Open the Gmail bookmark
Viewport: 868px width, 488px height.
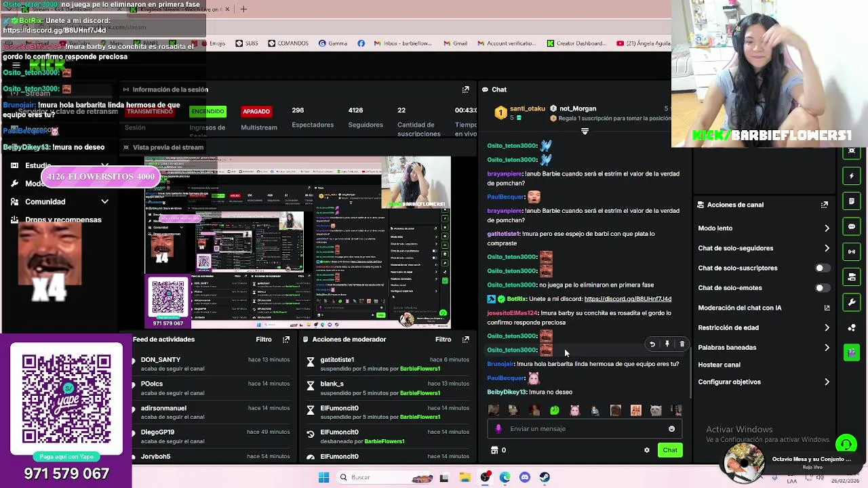(x=455, y=43)
